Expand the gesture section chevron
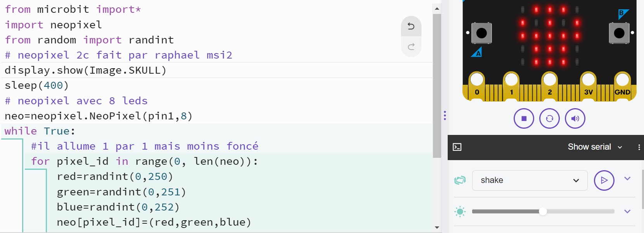The image size is (644, 233). click(627, 179)
